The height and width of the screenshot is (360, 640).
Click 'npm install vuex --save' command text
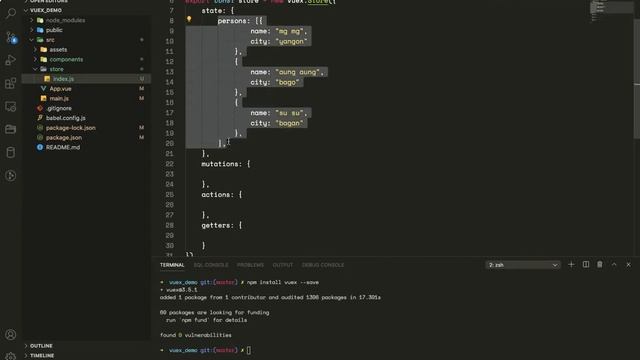(282, 282)
